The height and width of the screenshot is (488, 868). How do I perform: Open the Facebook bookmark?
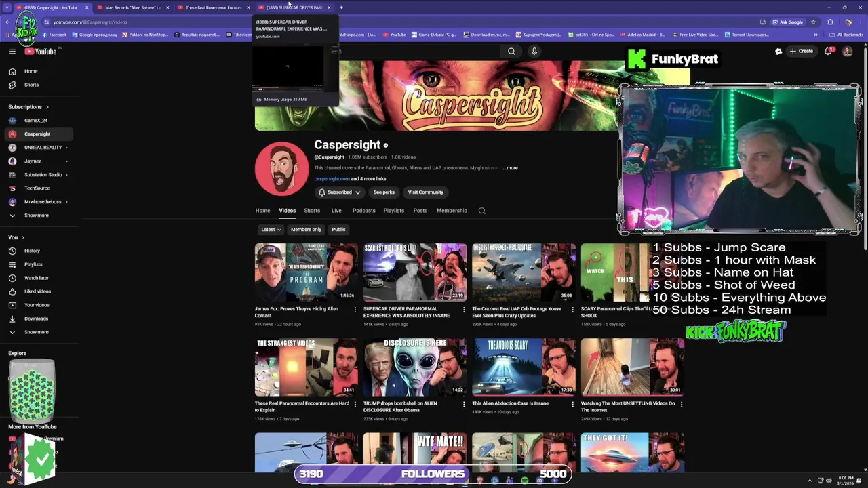pyautogui.click(x=54, y=35)
